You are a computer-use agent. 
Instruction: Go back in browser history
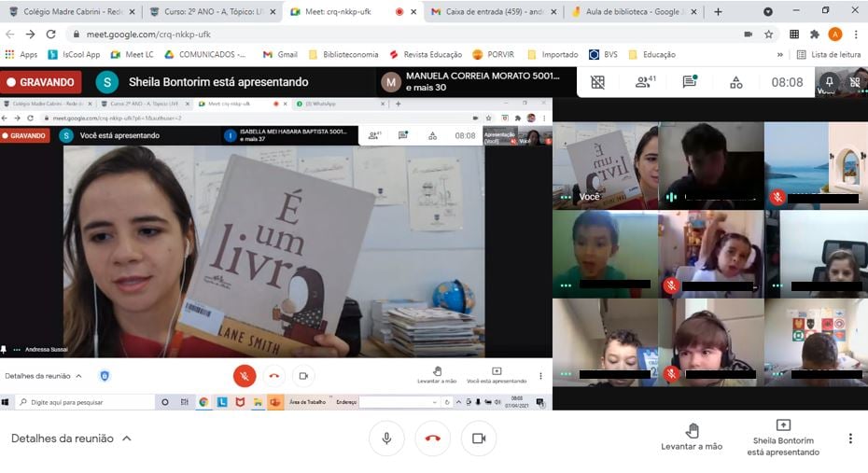(x=10, y=35)
